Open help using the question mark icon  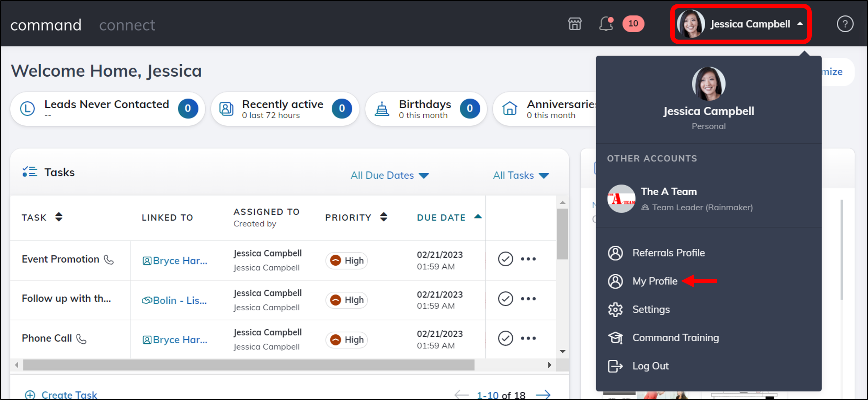(845, 24)
